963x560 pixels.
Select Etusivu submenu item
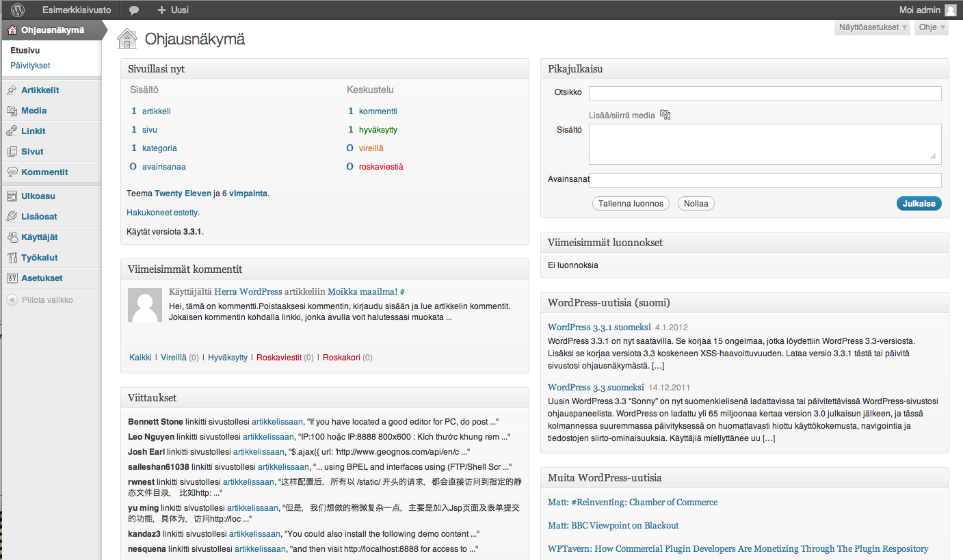tap(25, 51)
